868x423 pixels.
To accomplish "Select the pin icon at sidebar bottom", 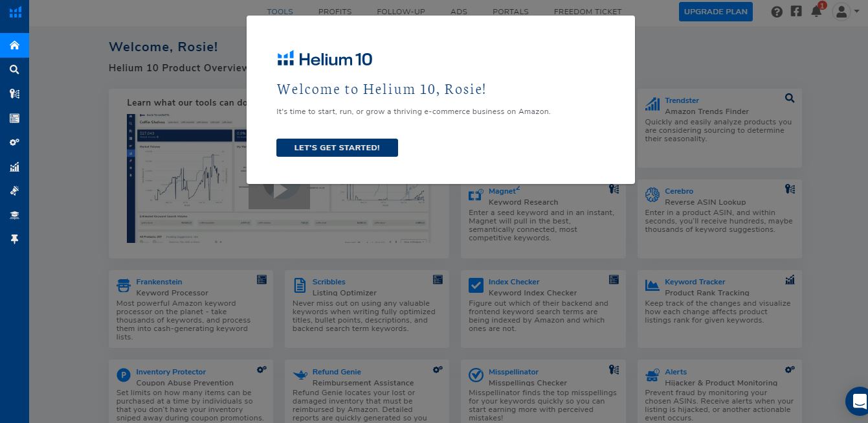I will (14, 239).
